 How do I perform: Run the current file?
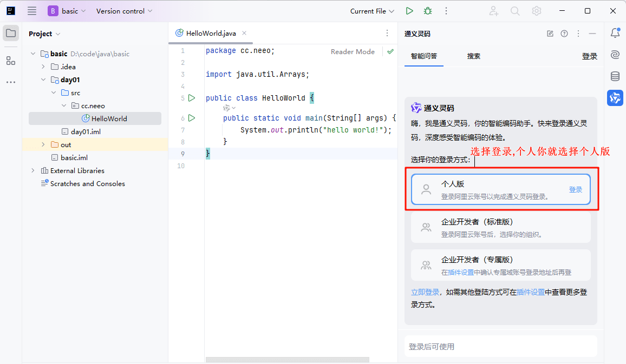point(409,11)
